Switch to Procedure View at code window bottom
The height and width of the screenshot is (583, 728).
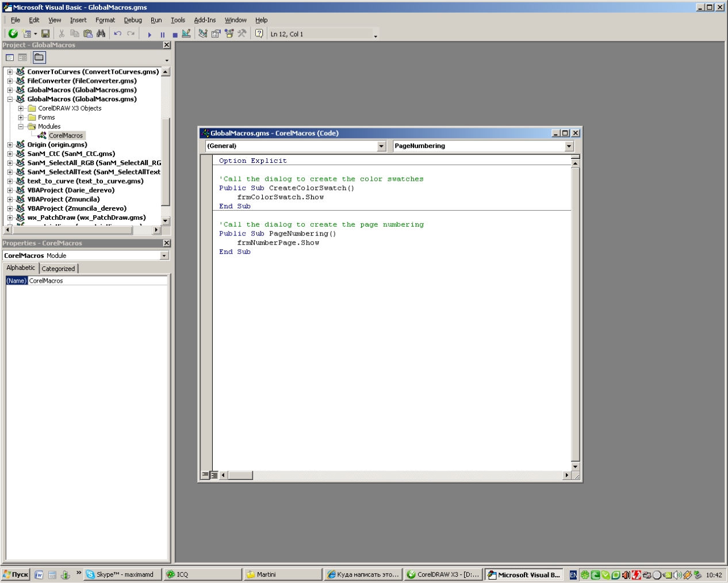click(x=205, y=475)
